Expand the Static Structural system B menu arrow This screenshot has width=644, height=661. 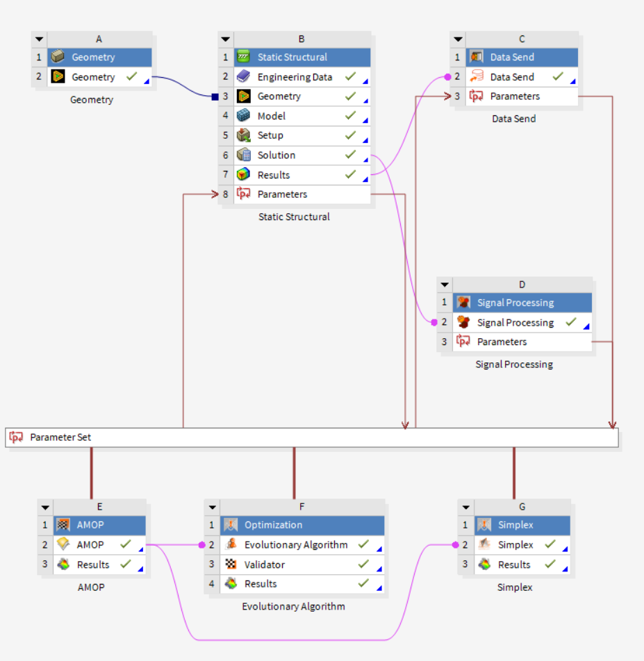tap(225, 40)
